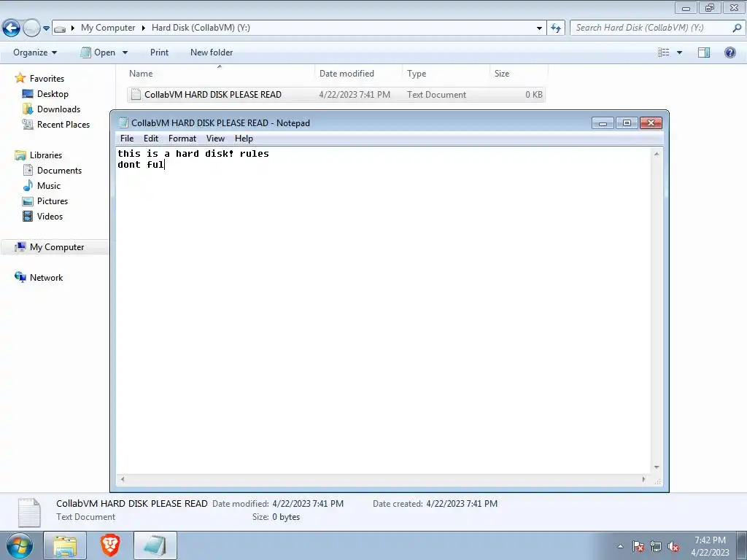
Task: Select My Computer in navigation pane
Action: (57, 247)
